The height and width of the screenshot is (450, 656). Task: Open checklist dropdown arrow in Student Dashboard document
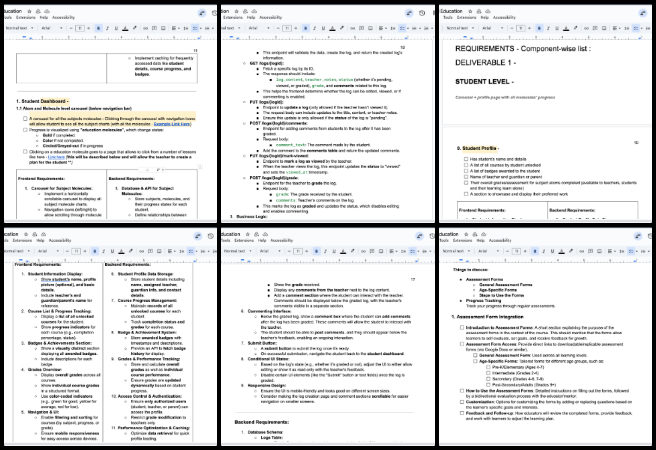click(199, 28)
